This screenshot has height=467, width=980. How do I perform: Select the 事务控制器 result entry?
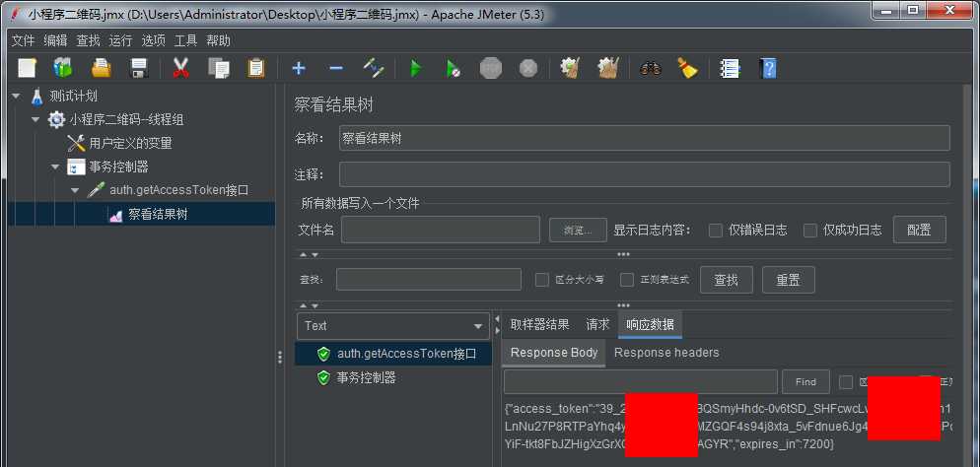(x=366, y=377)
